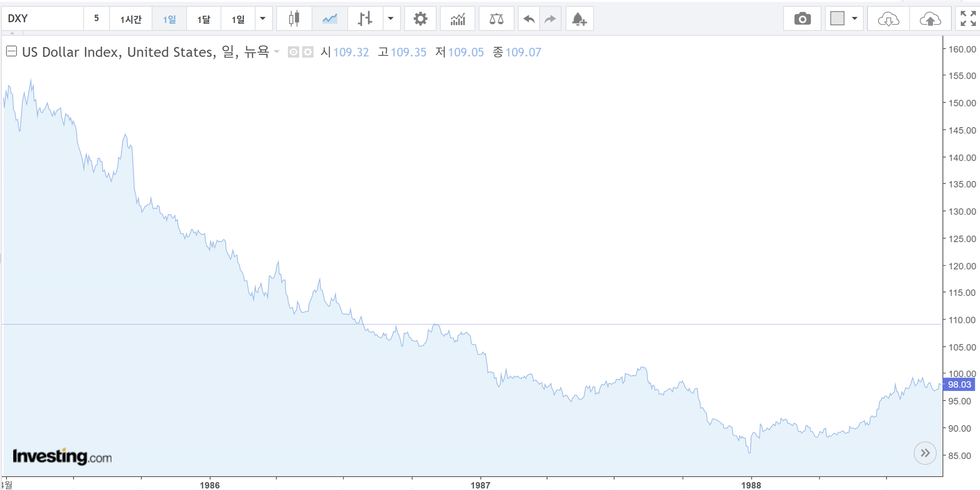
Task: Toggle fullscreen chart mode
Action: 968,19
